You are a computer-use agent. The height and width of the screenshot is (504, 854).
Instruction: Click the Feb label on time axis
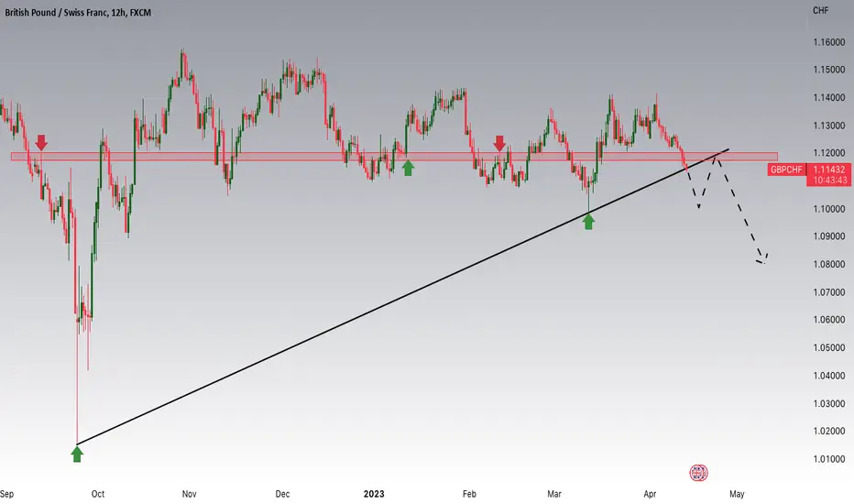tap(469, 494)
